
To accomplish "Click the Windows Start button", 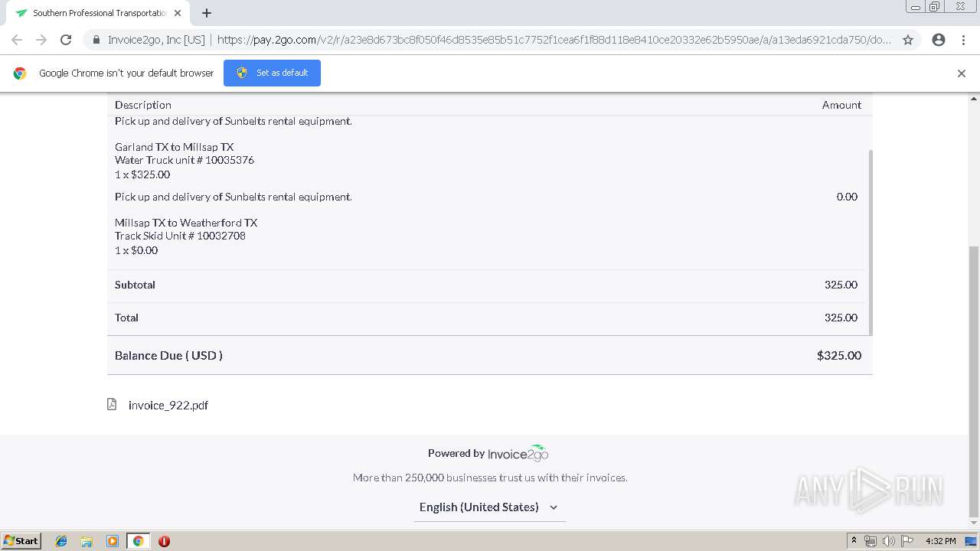I will tap(21, 540).
